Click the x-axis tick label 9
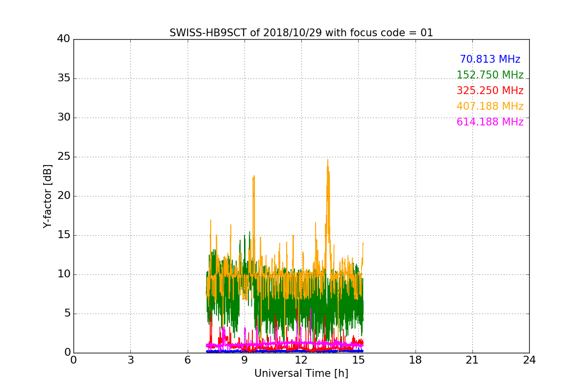 pyautogui.click(x=245, y=360)
